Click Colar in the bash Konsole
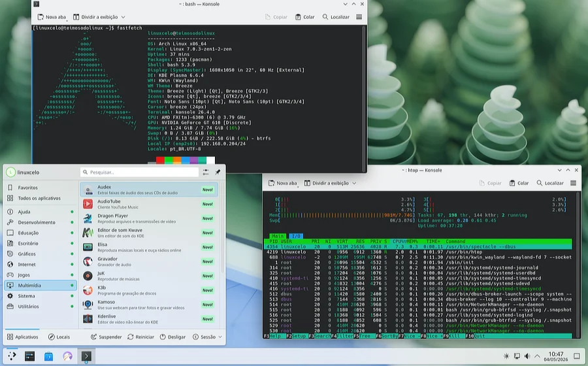This screenshot has height=366, width=588. click(x=304, y=17)
